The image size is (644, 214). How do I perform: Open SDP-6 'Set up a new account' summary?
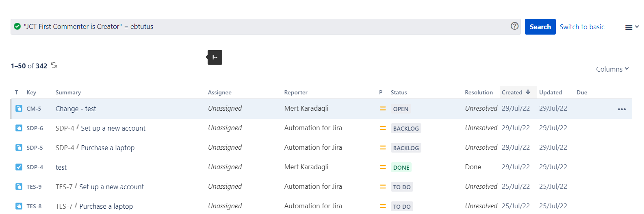pos(113,128)
